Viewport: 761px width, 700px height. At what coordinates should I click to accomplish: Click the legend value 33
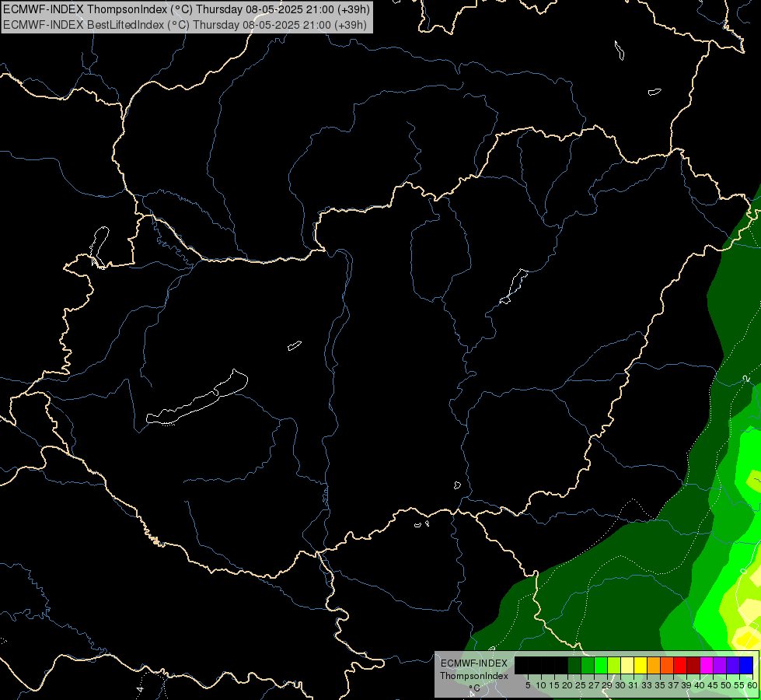(x=647, y=685)
